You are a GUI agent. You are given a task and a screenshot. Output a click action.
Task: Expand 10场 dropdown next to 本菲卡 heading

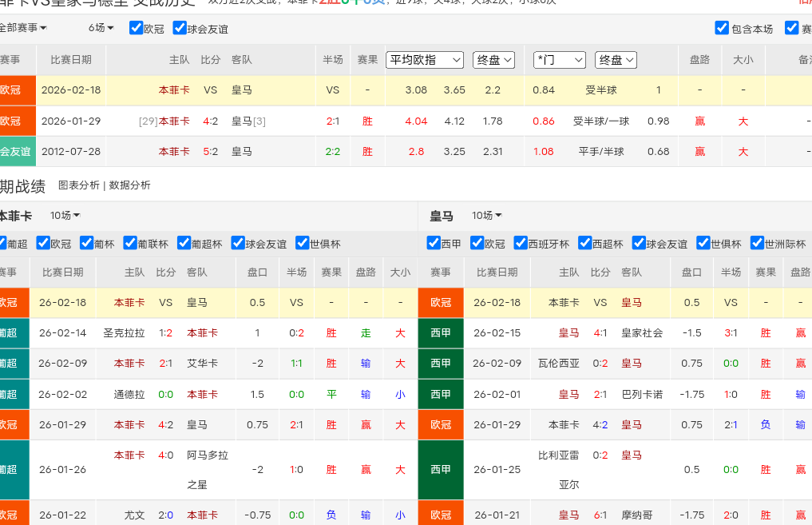pos(65,216)
